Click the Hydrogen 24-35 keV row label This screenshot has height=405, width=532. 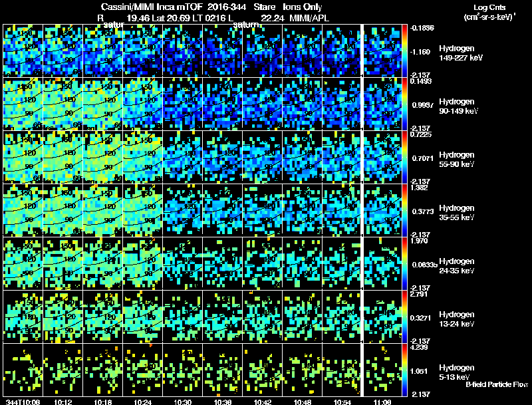tap(457, 266)
